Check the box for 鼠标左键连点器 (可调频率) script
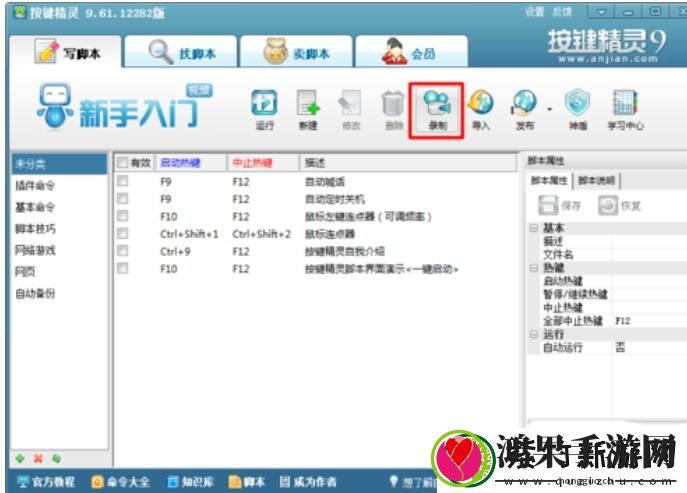The height and width of the screenshot is (493, 687). point(123,216)
